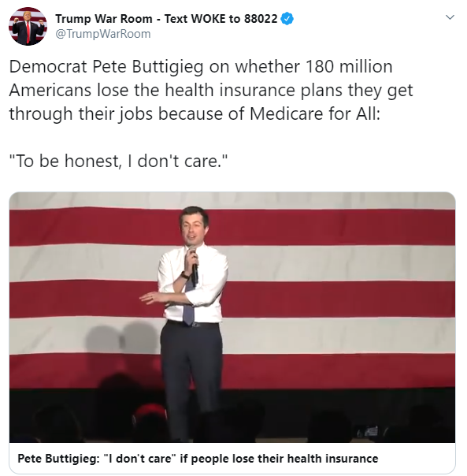This screenshot has width=467, height=476.
Task: Click 'Pete Buttigieg:' at start of video caption
Action: (x=58, y=459)
